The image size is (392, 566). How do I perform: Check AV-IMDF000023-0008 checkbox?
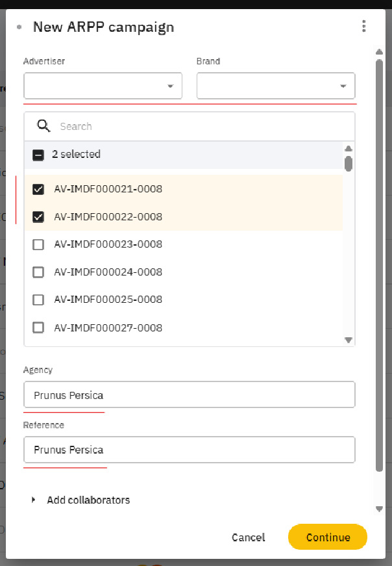tap(38, 244)
